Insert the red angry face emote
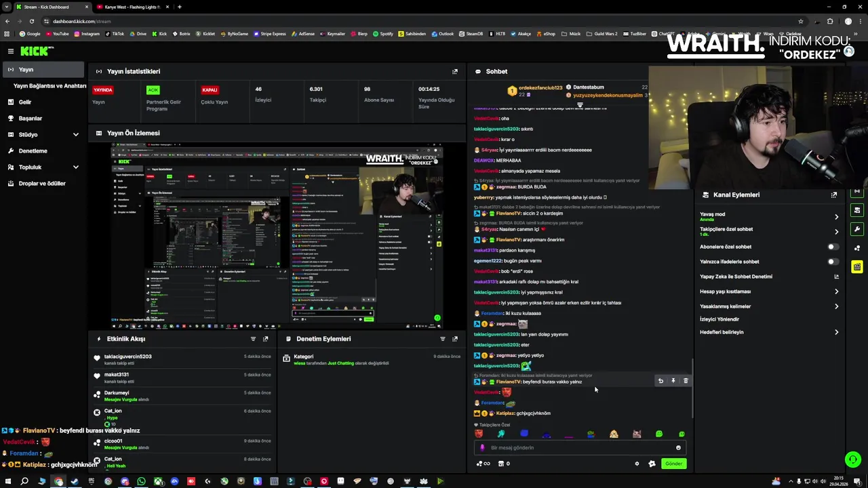Image resolution: width=868 pixels, height=488 pixels. point(479,434)
